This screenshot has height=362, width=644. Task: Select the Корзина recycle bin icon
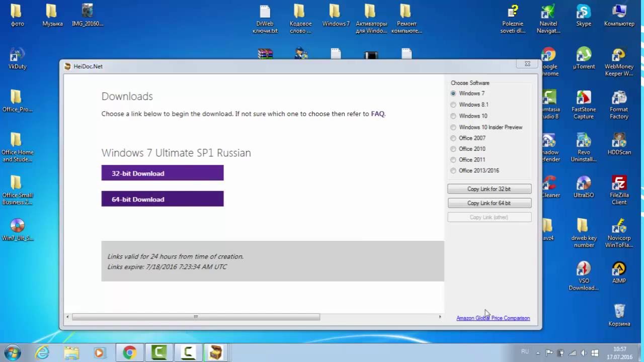pyautogui.click(x=619, y=315)
